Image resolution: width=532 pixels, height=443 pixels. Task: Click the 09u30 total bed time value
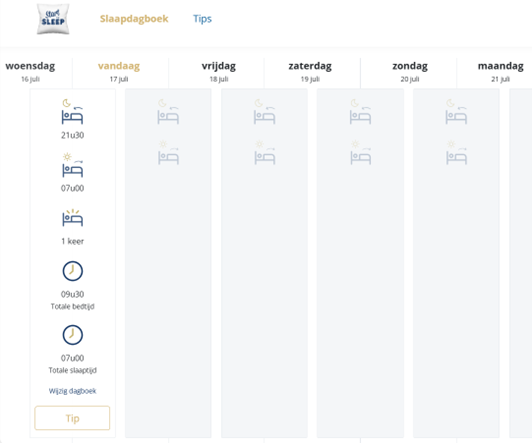[x=73, y=294]
